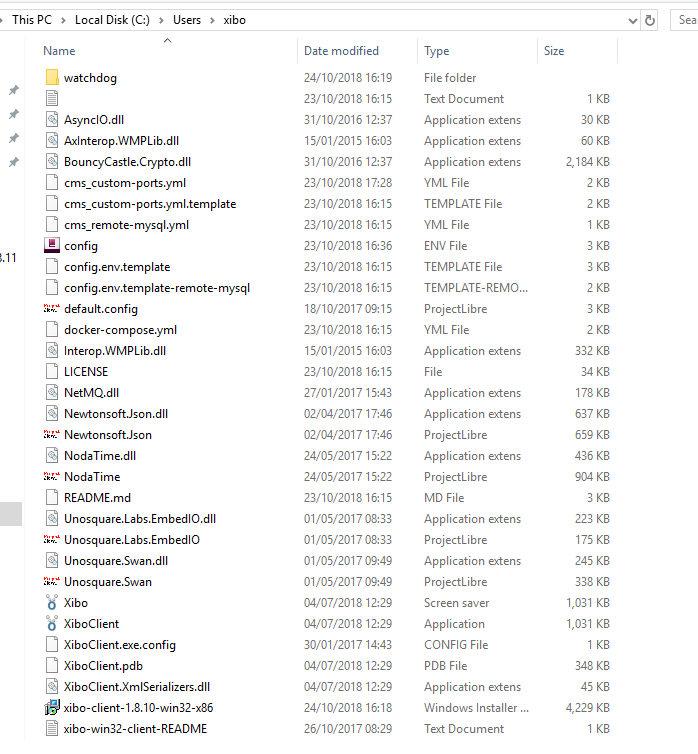Refresh the current folder view

coord(649,20)
